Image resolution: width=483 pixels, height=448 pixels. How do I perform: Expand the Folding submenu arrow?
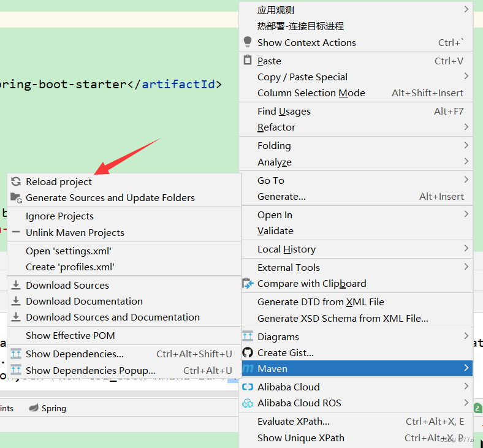click(466, 145)
